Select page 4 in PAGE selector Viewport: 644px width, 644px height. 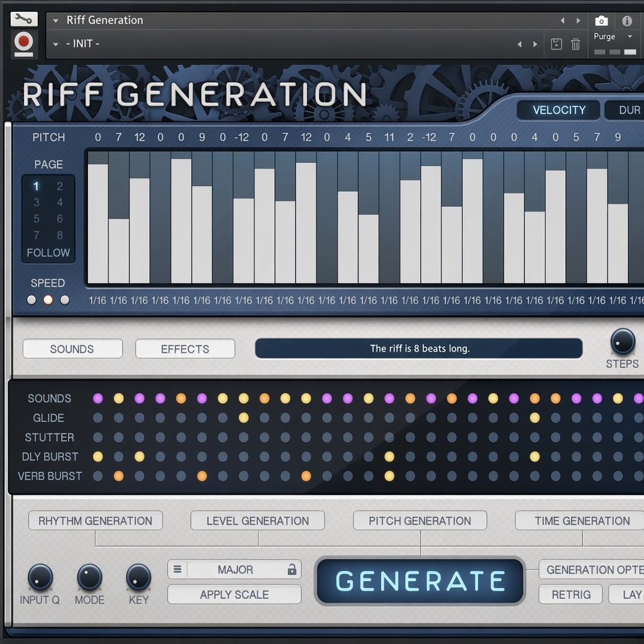point(60,202)
